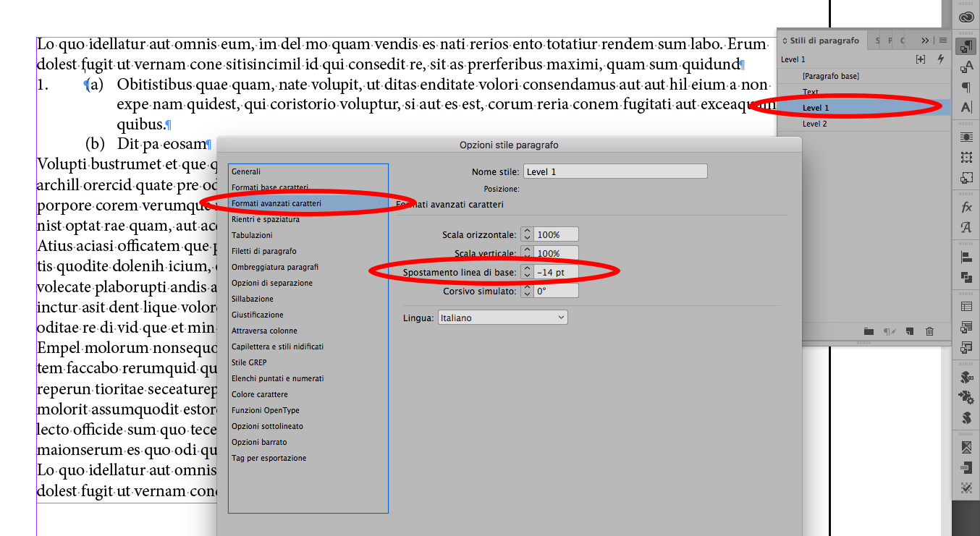The image size is (980, 536).
Task: Open the Data Merge panel icon
Action: (966, 397)
